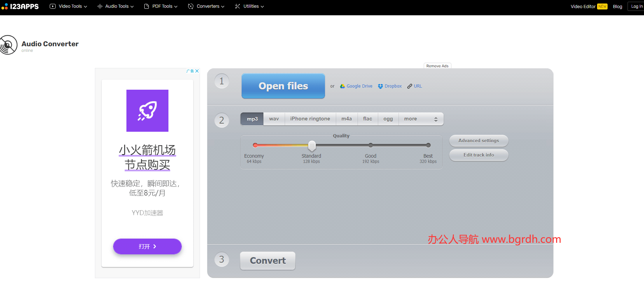The image size is (644, 295).
Task: Click the quality slider handle at Standard
Action: (x=312, y=146)
